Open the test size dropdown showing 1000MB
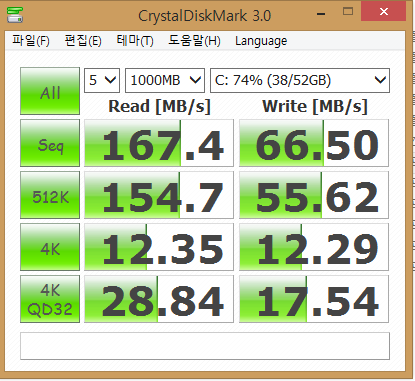The height and width of the screenshot is (381, 415). click(165, 80)
